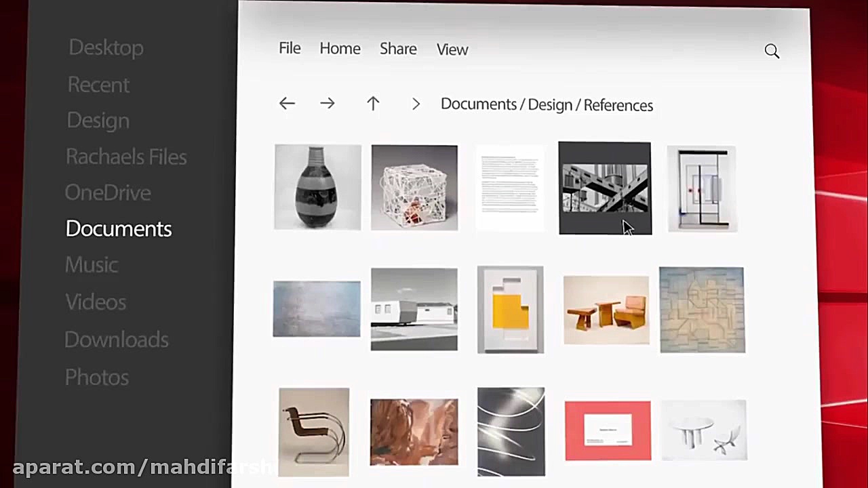Select the cantilever chair thumbnail
The width and height of the screenshot is (868, 488).
(x=314, y=432)
